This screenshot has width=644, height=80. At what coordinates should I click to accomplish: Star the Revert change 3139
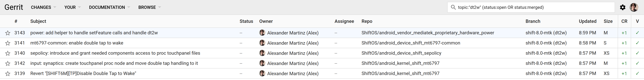(x=8, y=74)
